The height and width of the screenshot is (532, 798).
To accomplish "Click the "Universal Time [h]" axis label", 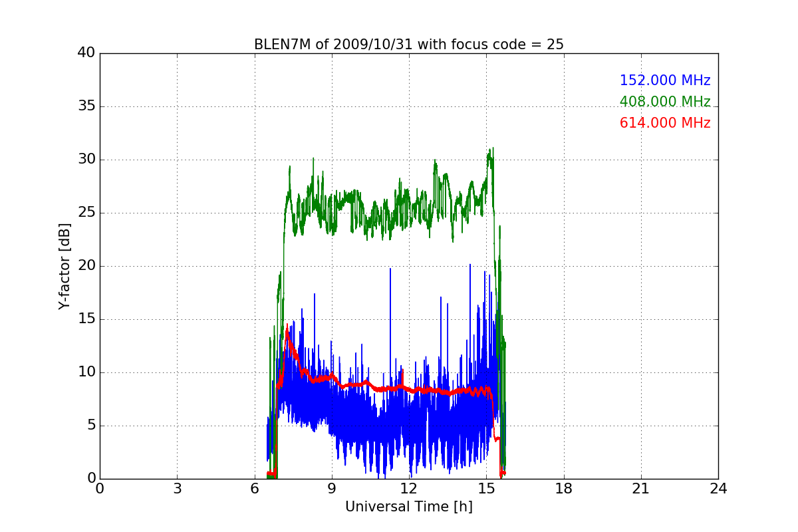I will 409,507.
